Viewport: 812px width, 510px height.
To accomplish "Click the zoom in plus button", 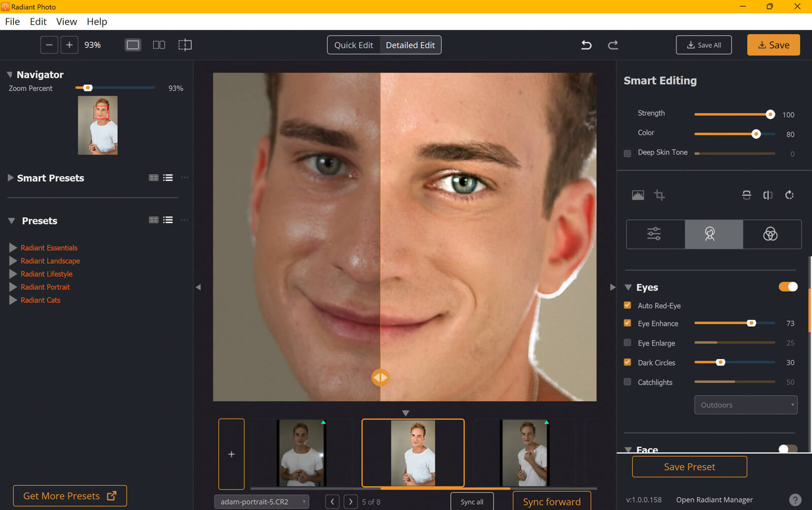I will point(70,45).
